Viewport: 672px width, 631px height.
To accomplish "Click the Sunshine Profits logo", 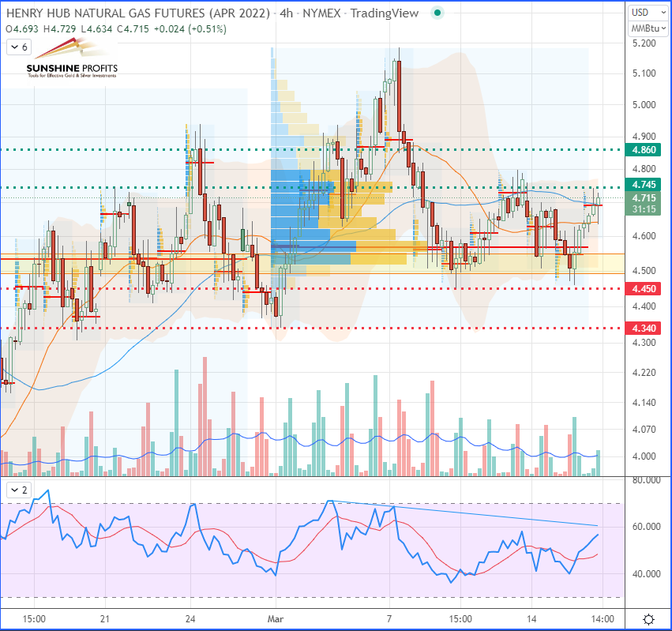I will point(72,58).
